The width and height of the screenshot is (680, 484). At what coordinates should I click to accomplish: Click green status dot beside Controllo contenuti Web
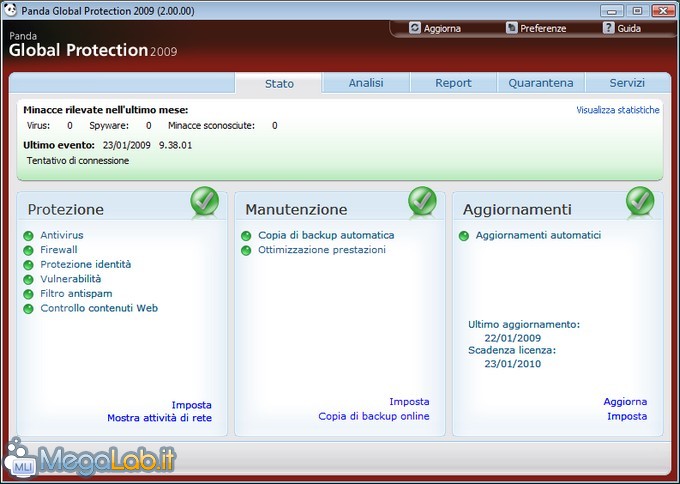tap(28, 309)
